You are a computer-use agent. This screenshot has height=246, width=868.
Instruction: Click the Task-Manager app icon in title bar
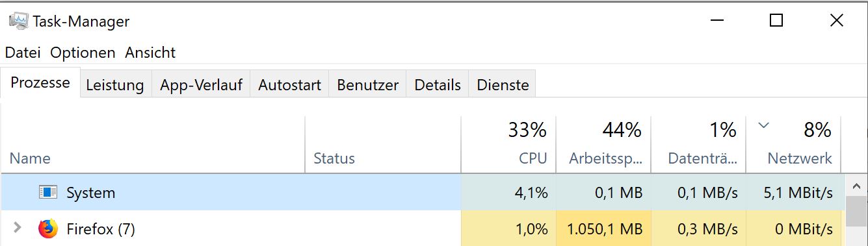[x=18, y=21]
